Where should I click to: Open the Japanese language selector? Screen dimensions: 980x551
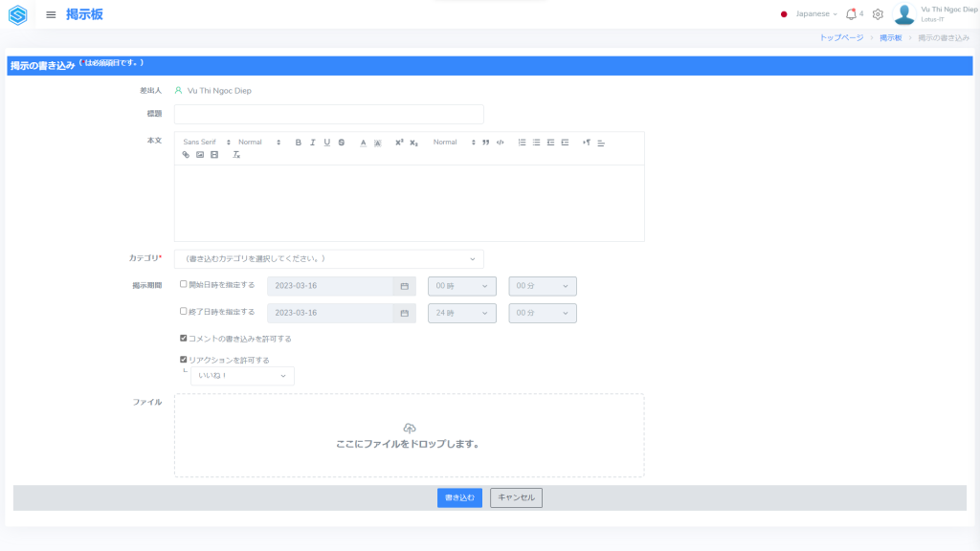pos(810,14)
